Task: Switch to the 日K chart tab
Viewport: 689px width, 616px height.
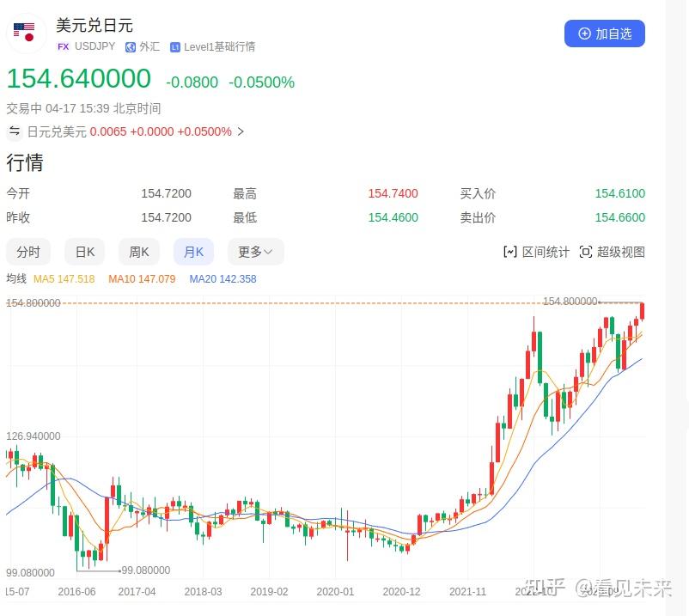Action: [85, 252]
